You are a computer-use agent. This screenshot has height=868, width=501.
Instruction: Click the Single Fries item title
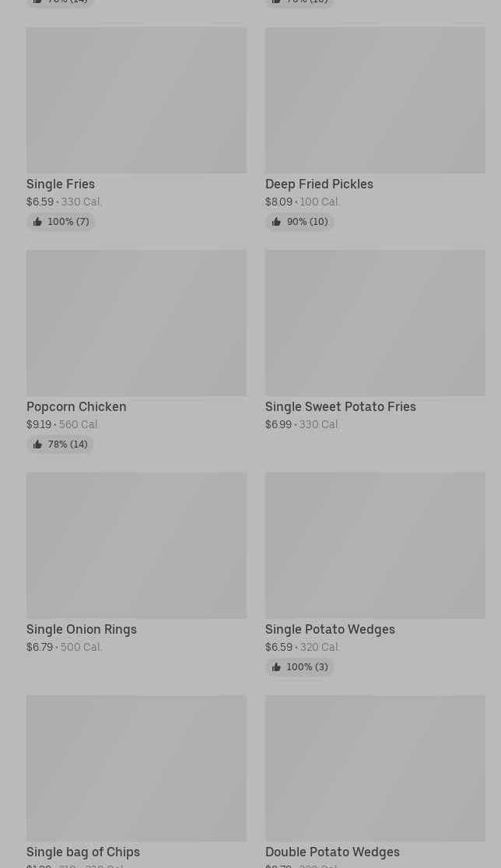pyautogui.click(x=61, y=184)
